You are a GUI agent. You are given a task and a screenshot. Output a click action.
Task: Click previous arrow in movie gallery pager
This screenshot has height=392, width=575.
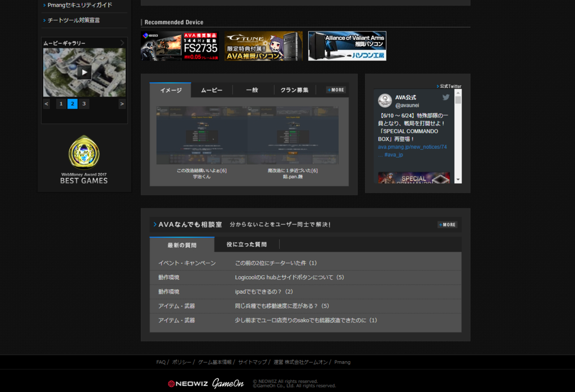click(x=46, y=104)
